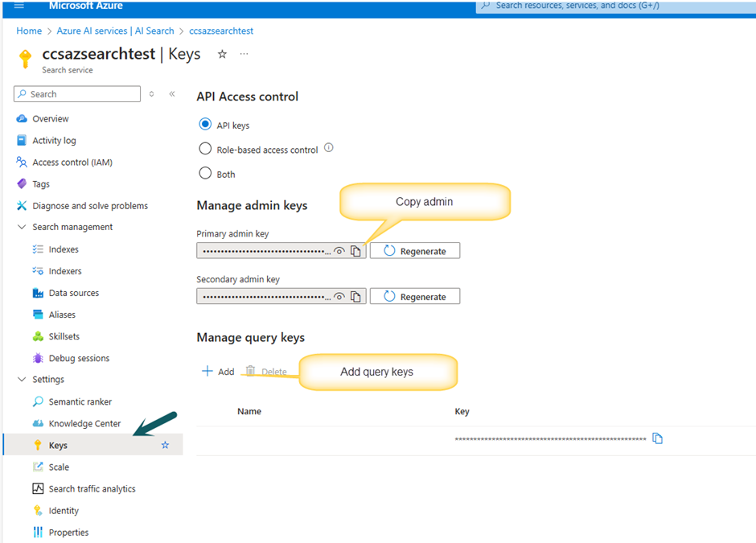Click the Name column header

[x=249, y=411]
